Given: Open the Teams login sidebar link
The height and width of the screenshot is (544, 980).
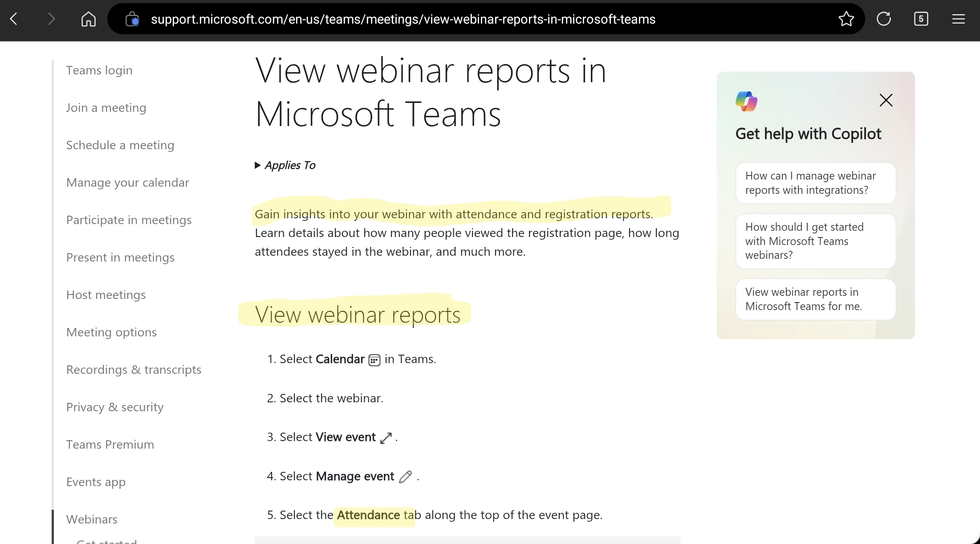Looking at the screenshot, I should pyautogui.click(x=99, y=70).
